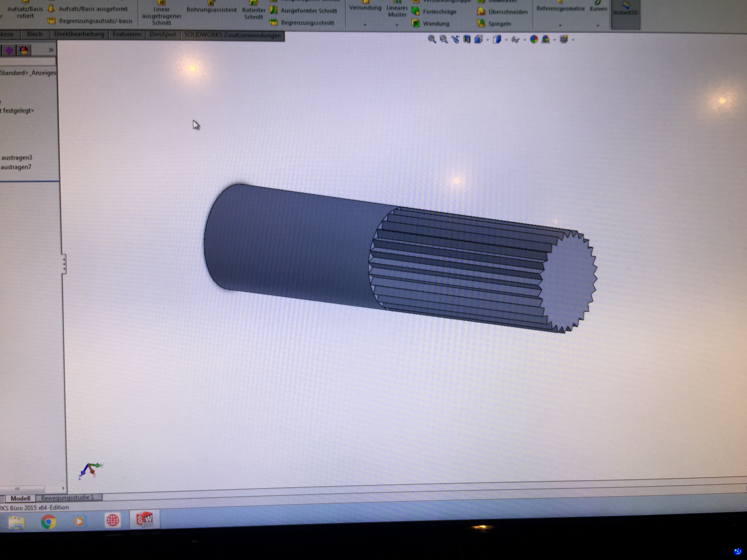Image resolution: width=747 pixels, height=560 pixels.
Task: Click feature tree horizontal scrollbar
Action: tap(22, 489)
